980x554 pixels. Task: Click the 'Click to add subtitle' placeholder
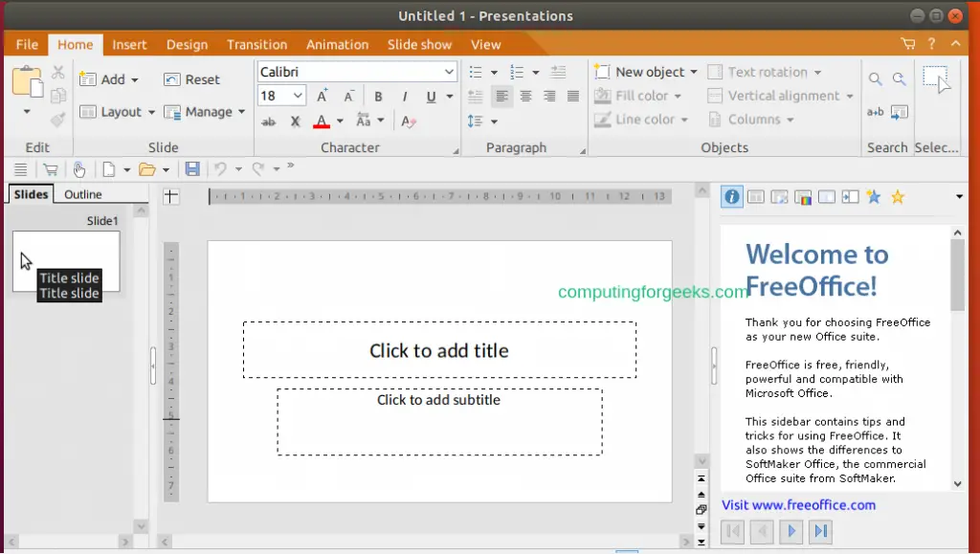439,422
